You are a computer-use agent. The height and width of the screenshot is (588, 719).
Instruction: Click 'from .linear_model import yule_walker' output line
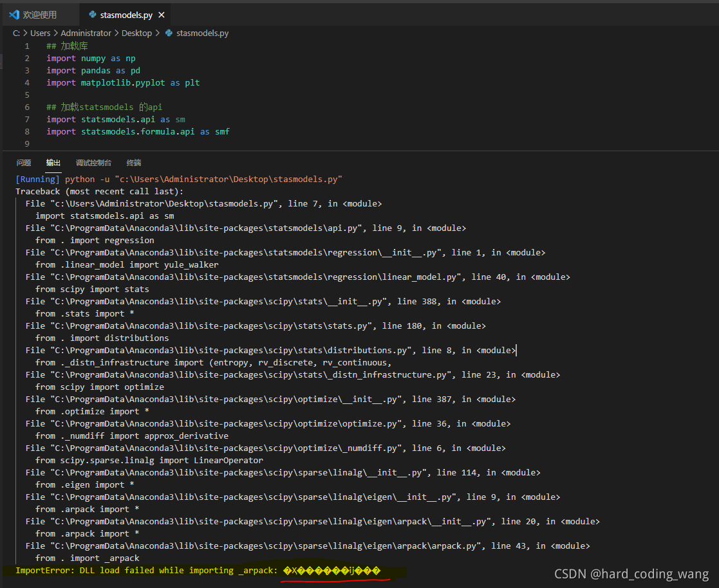pos(127,265)
